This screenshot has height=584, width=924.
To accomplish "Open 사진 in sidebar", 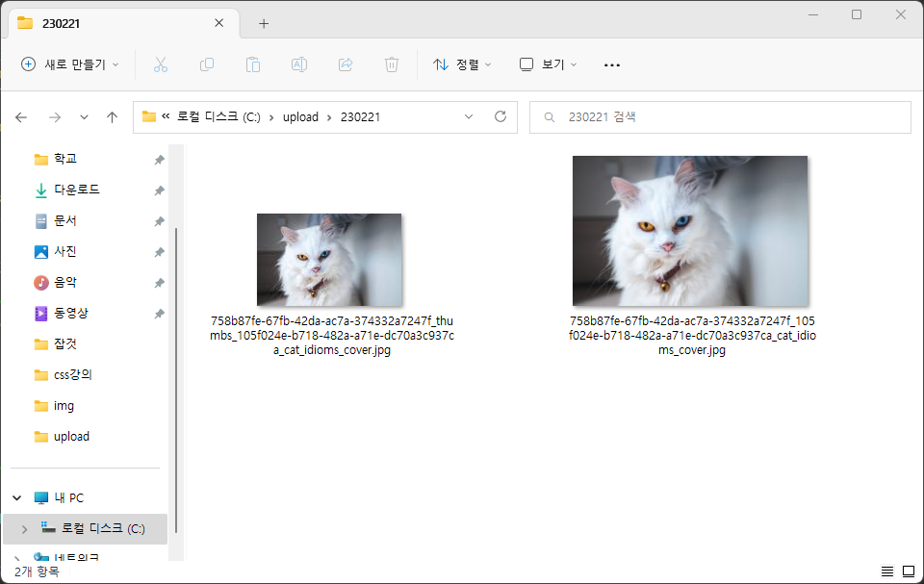I will pyautogui.click(x=64, y=251).
